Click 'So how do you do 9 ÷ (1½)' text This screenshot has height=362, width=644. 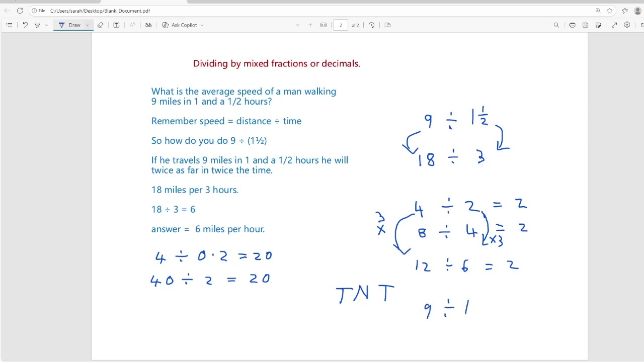[x=209, y=141]
